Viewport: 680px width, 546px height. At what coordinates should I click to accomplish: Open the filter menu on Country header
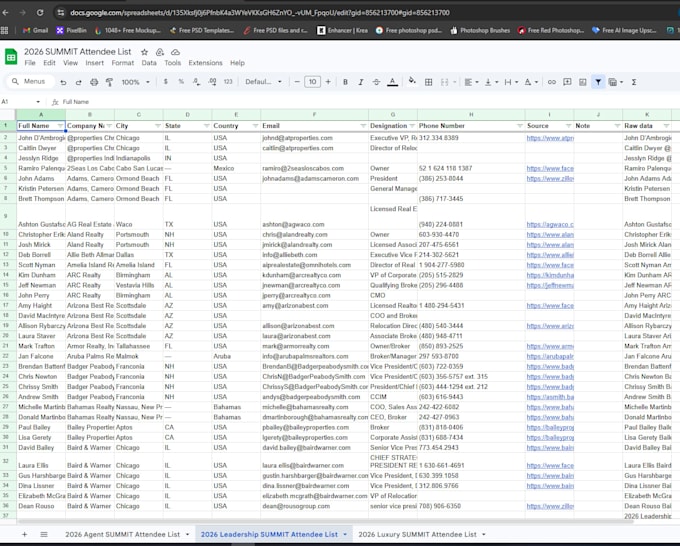coord(255,126)
